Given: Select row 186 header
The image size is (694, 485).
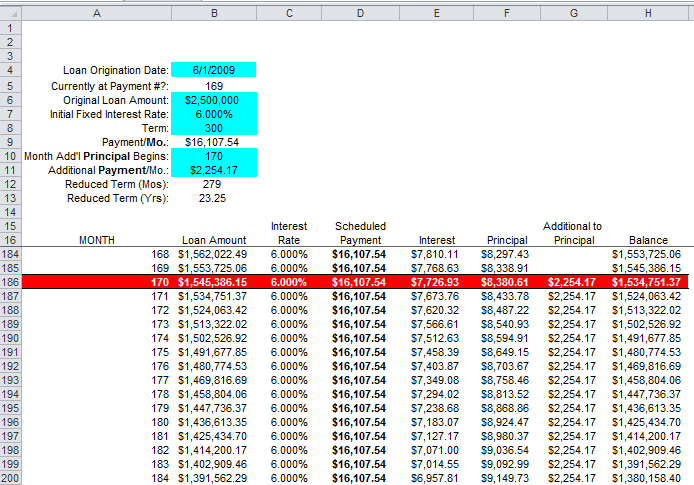Looking at the screenshot, I should 11,282.
